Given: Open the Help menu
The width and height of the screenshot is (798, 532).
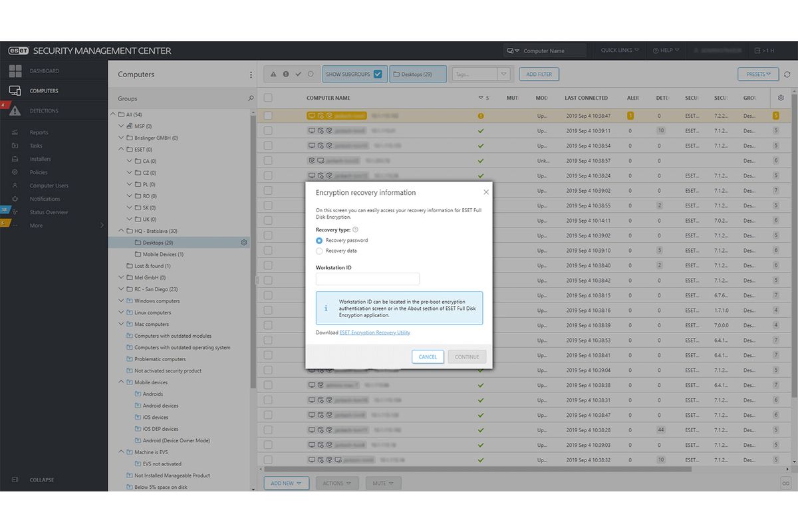Looking at the screenshot, I should [665, 51].
